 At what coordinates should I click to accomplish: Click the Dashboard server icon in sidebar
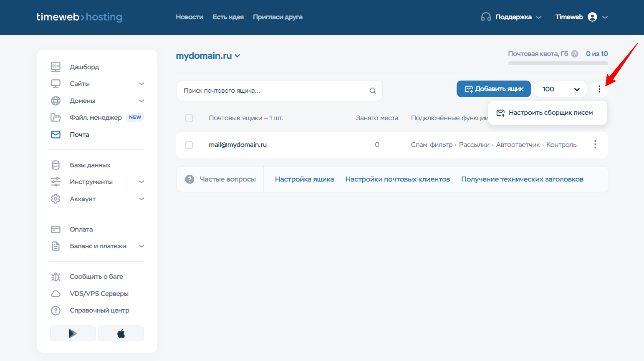point(56,67)
